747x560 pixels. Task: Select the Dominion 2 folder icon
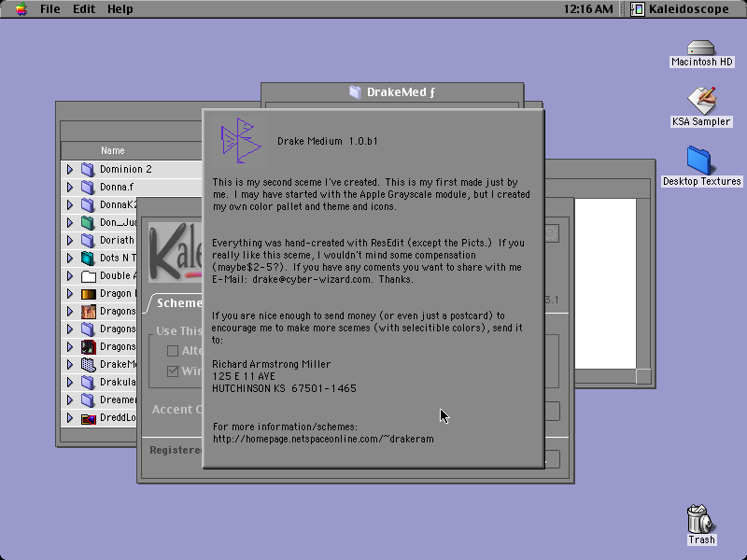pyautogui.click(x=88, y=170)
